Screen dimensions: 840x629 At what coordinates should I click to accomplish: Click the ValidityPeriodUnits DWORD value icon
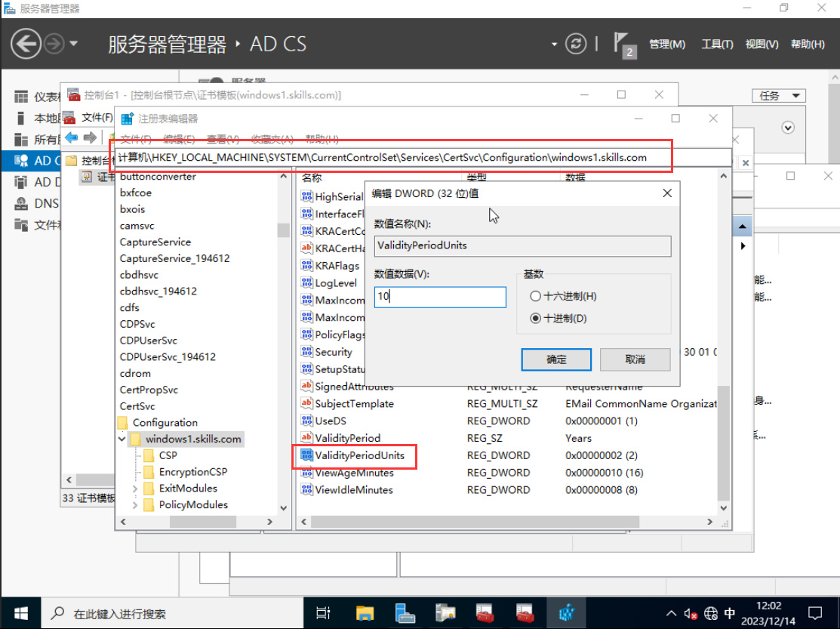tap(306, 455)
